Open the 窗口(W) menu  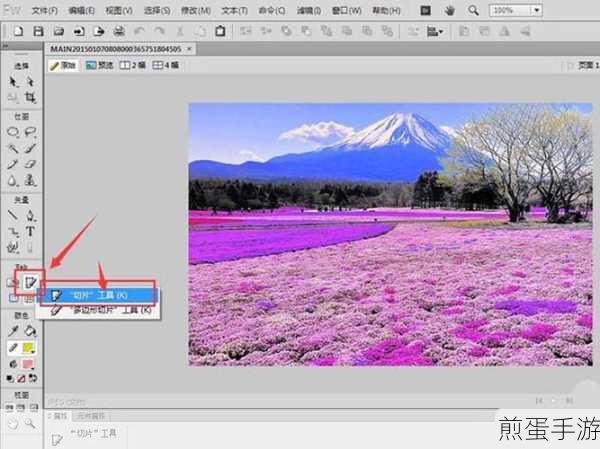(347, 10)
